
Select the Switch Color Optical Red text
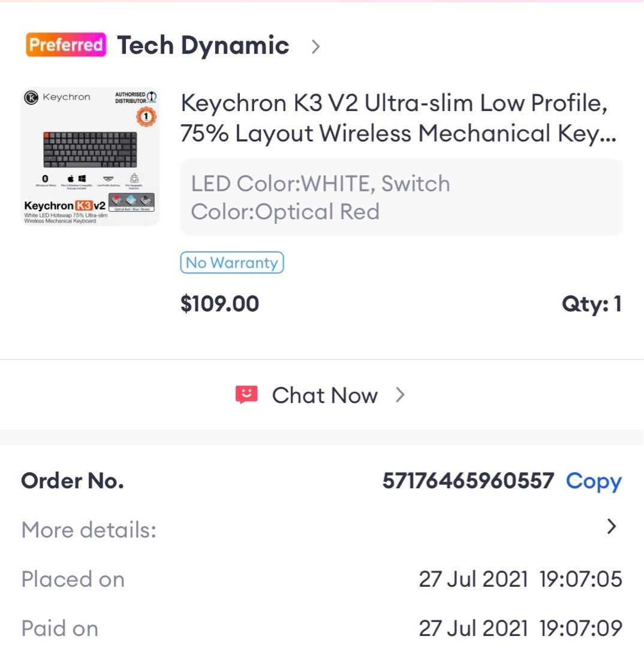pos(284,211)
